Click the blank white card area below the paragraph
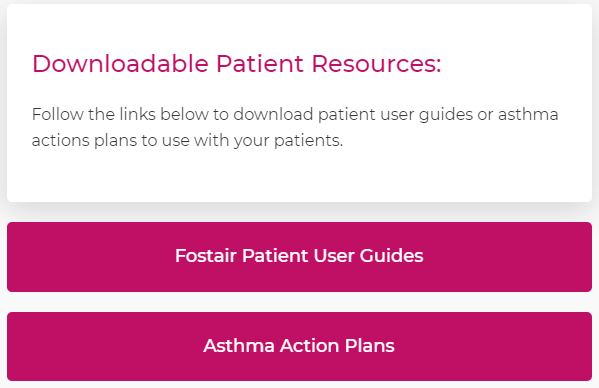 (299, 176)
